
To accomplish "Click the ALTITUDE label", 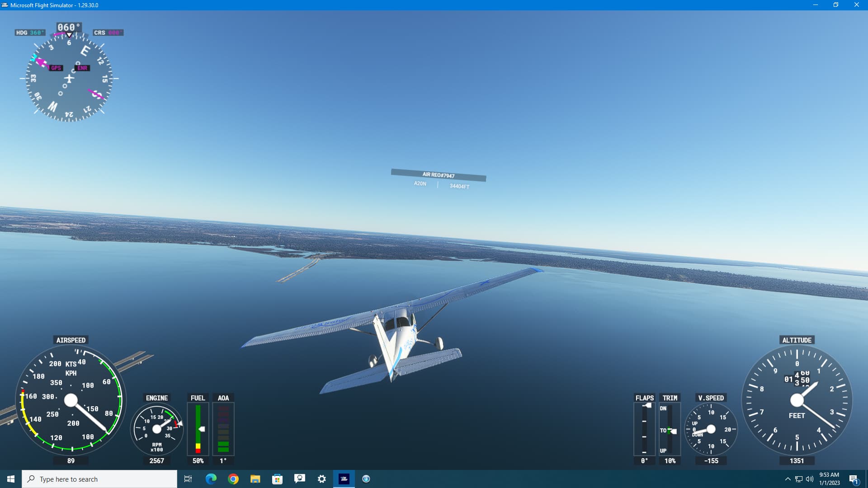I will 797,340.
